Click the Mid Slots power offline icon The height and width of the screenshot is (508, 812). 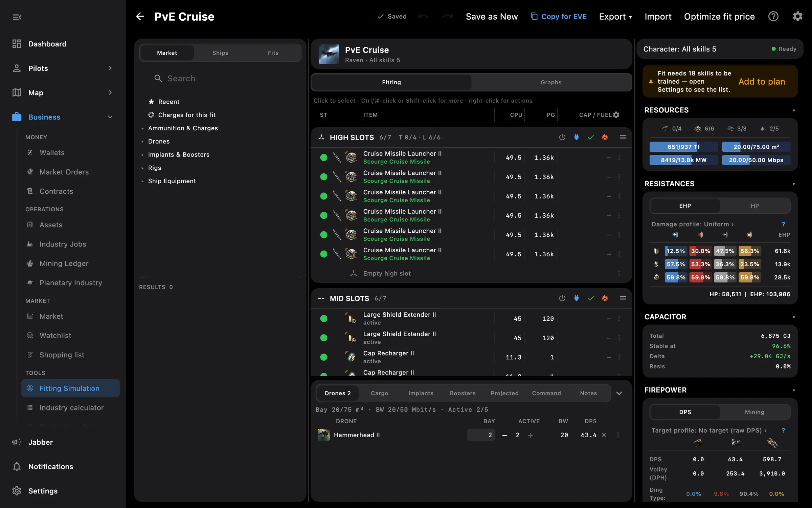(562, 298)
